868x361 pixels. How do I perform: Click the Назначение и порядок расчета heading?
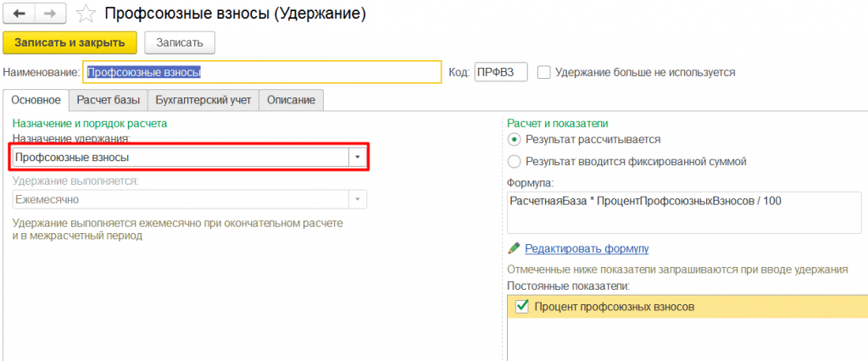[x=90, y=124]
